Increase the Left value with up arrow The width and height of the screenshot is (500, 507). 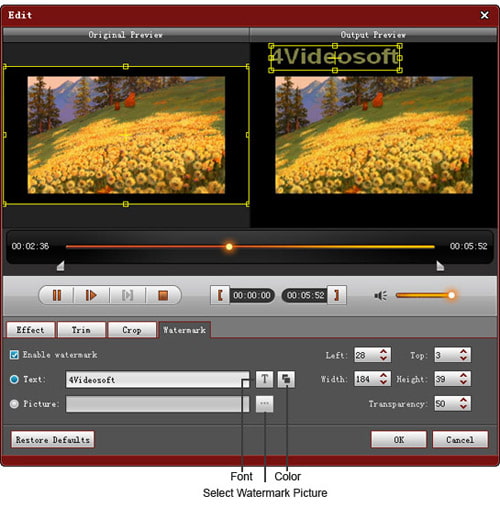(383, 351)
